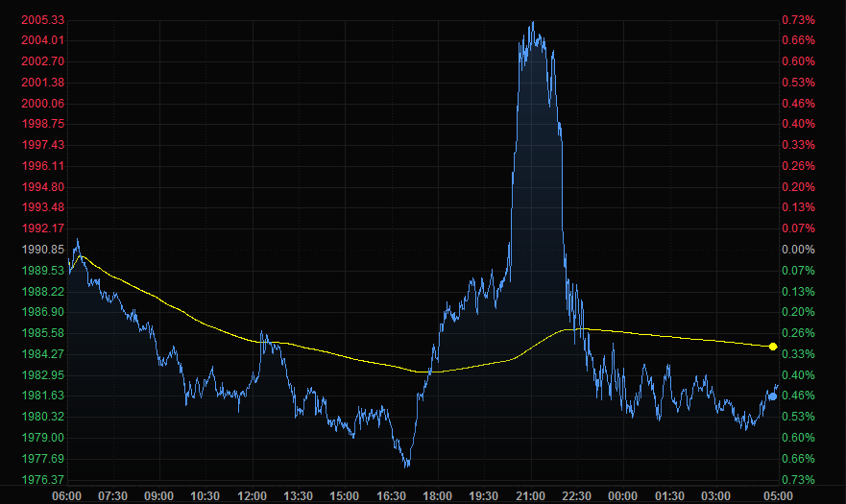This screenshot has height=504, width=846.
Task: Click the 18:00 time axis label
Action: (x=438, y=496)
